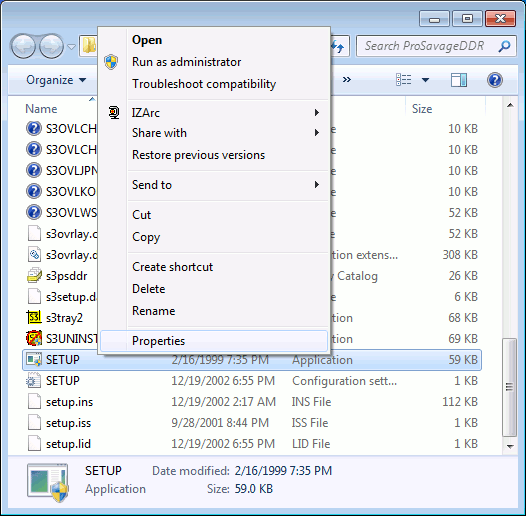The image size is (526, 516).
Task: Click the SETUP 59 KB size cell
Action: (463, 360)
